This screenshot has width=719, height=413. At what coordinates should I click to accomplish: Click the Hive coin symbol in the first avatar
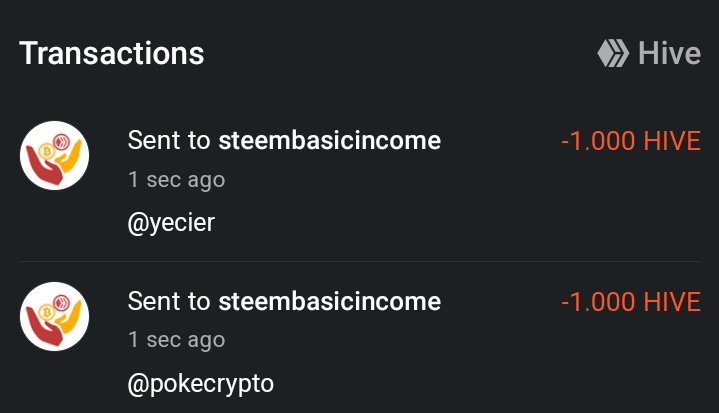tap(61, 142)
